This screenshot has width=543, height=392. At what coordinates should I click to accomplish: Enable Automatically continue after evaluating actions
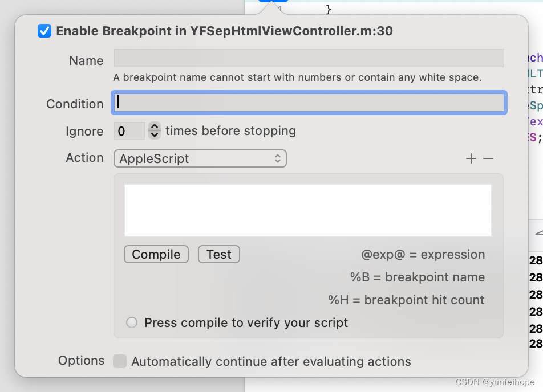(x=120, y=361)
